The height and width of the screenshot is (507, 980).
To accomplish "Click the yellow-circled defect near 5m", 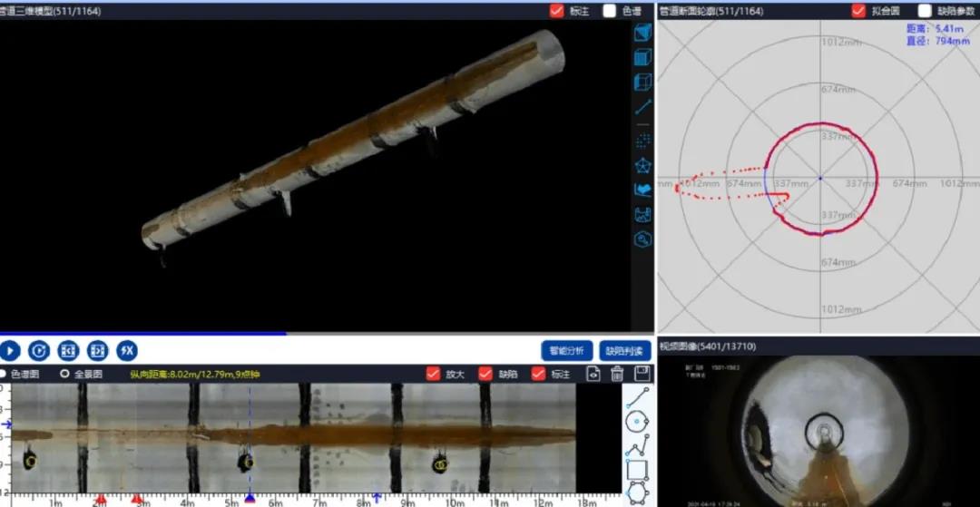I will pyautogui.click(x=246, y=463).
